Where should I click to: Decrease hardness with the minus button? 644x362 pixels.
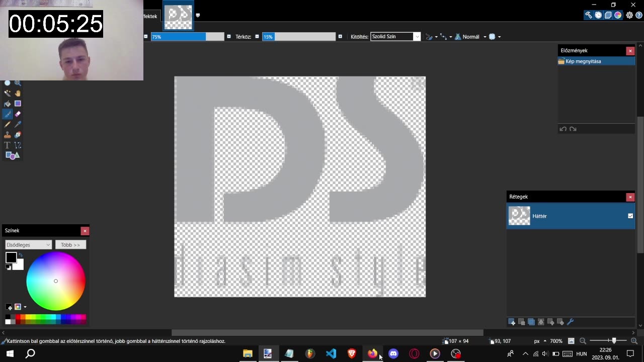pos(146,37)
